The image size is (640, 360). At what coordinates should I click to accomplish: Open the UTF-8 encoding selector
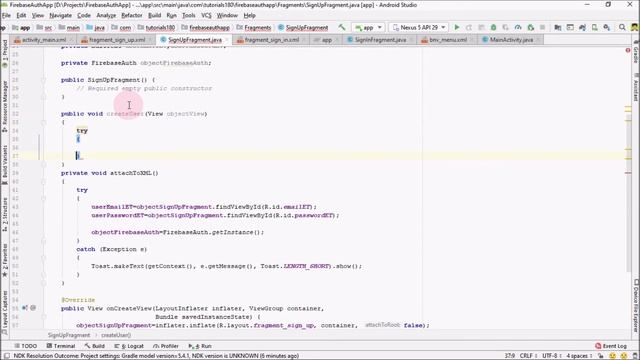(552, 356)
